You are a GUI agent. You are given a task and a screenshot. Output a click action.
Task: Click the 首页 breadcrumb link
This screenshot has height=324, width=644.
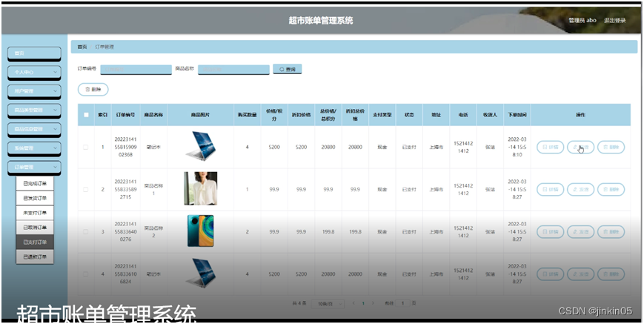[82, 47]
